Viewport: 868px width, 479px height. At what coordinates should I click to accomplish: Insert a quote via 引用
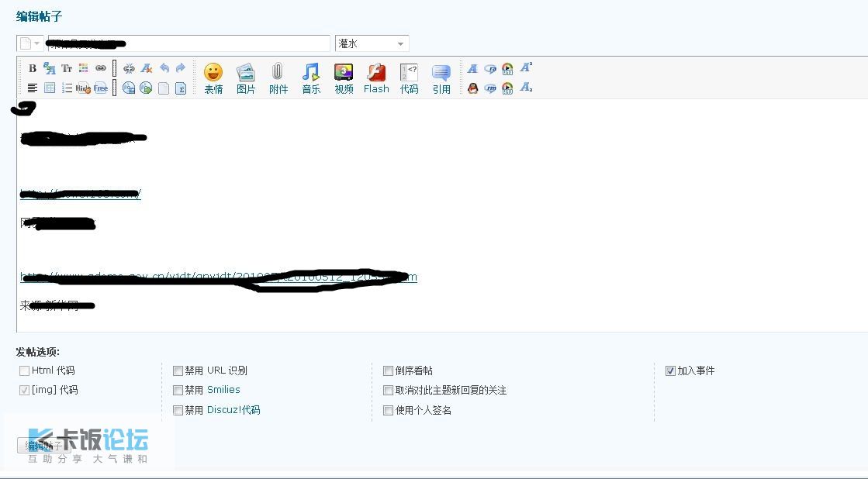(441, 78)
